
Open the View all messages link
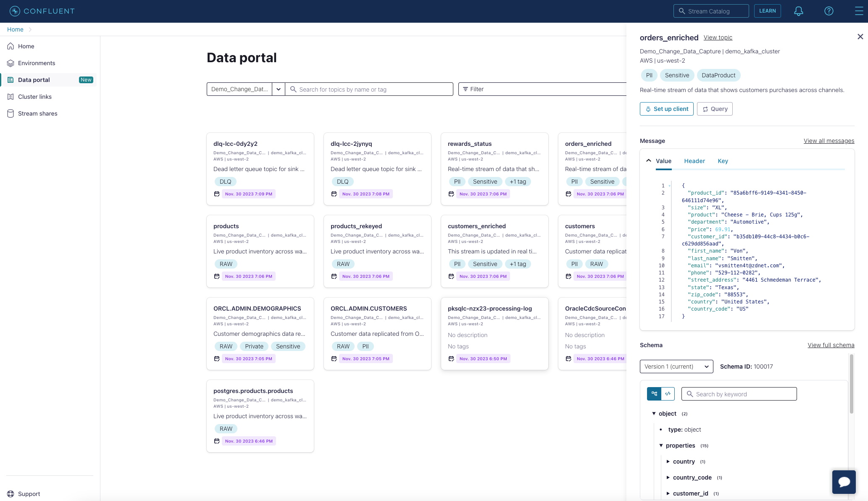pyautogui.click(x=829, y=141)
